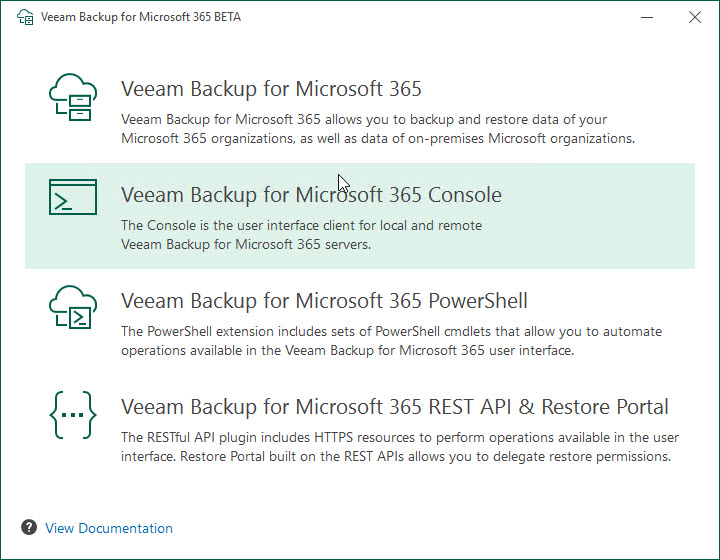This screenshot has height=560, width=720.
Task: Click the backup and restore data description text
Action: [378, 129]
